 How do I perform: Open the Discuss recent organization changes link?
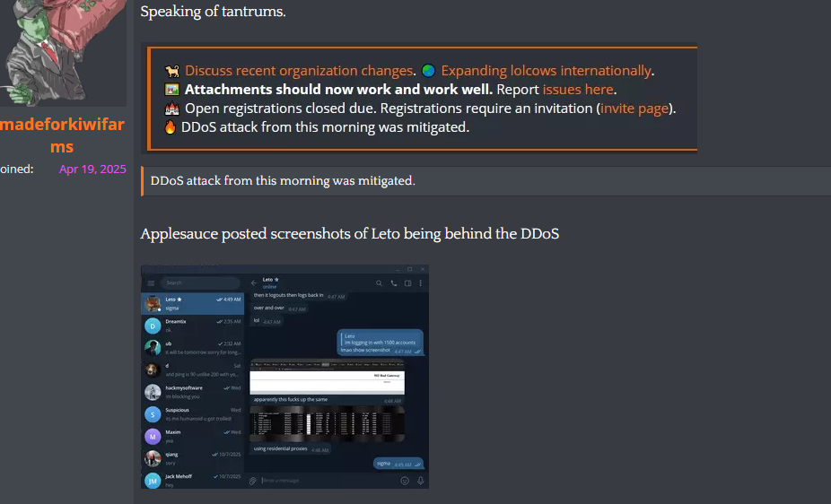tap(299, 71)
